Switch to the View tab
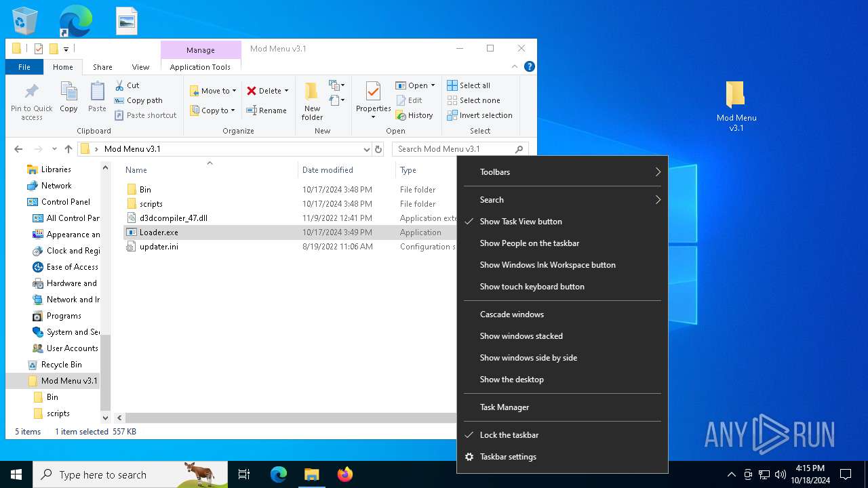868x488 pixels. click(140, 67)
